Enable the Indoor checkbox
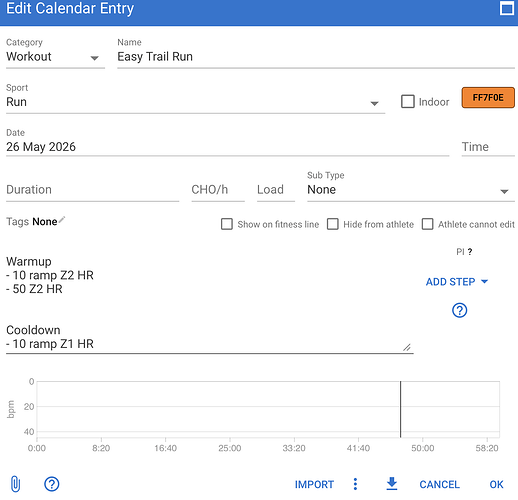This screenshot has height=500, width=518. tap(408, 102)
